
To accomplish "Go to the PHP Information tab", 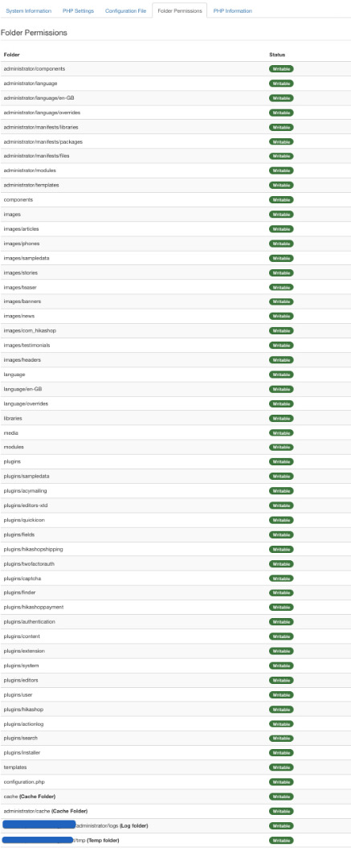I will 232,11.
